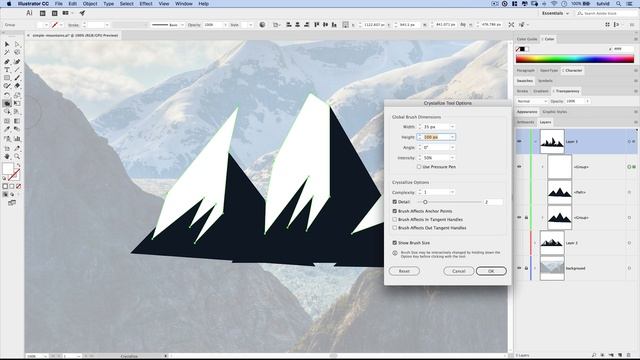Select the Pen tool
Image resolution: width=640 pixels, height=360 pixels.
click(7, 62)
